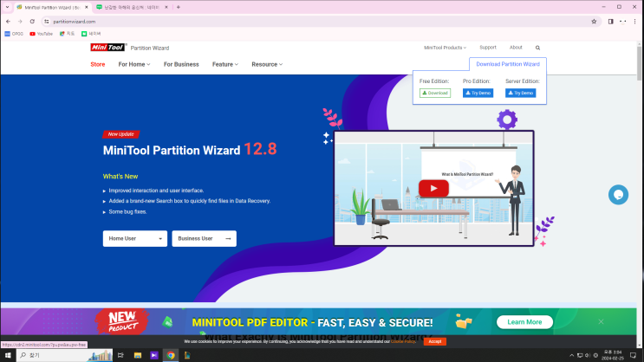Open the network icon in system tray
This screenshot has width=644, height=362.
click(x=580, y=355)
